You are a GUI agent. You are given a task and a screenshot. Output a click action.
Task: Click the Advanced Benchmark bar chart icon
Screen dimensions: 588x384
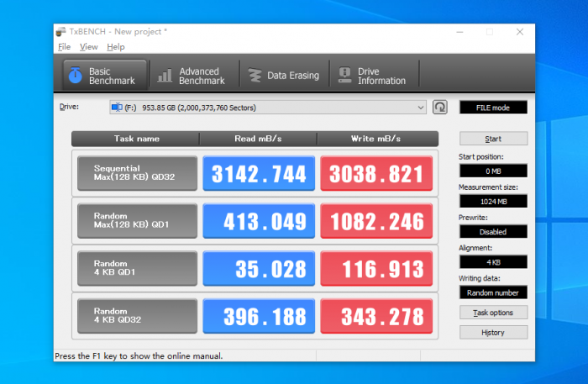click(x=165, y=76)
